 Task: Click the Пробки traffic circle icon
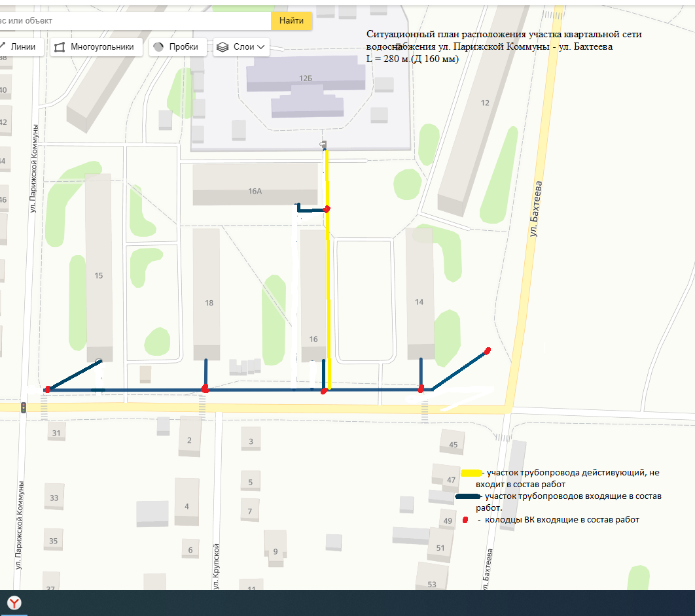click(x=158, y=47)
